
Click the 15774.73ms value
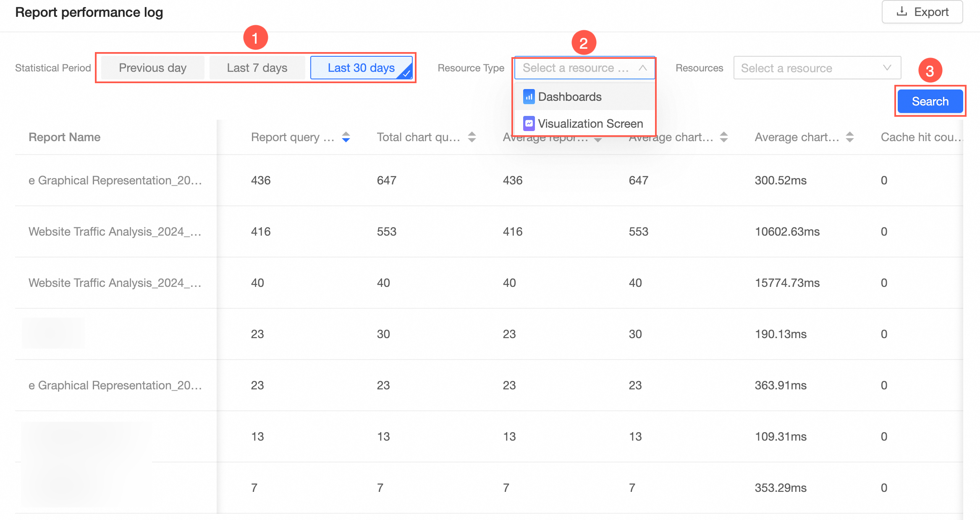click(787, 283)
